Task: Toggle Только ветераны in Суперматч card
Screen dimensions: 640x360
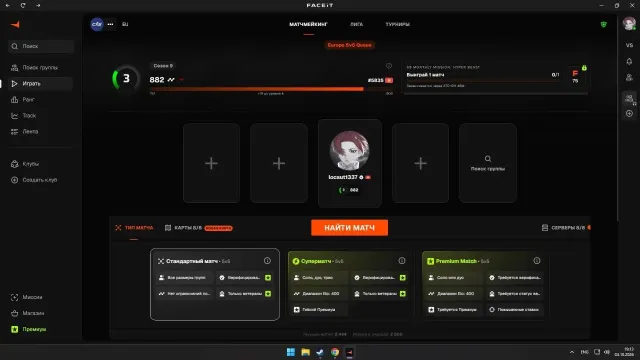Action: click(x=403, y=293)
